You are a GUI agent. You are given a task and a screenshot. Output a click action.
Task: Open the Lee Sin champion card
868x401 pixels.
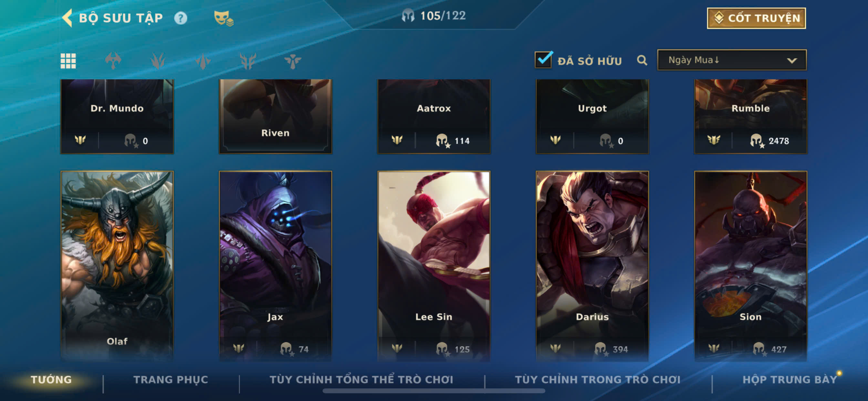click(434, 266)
